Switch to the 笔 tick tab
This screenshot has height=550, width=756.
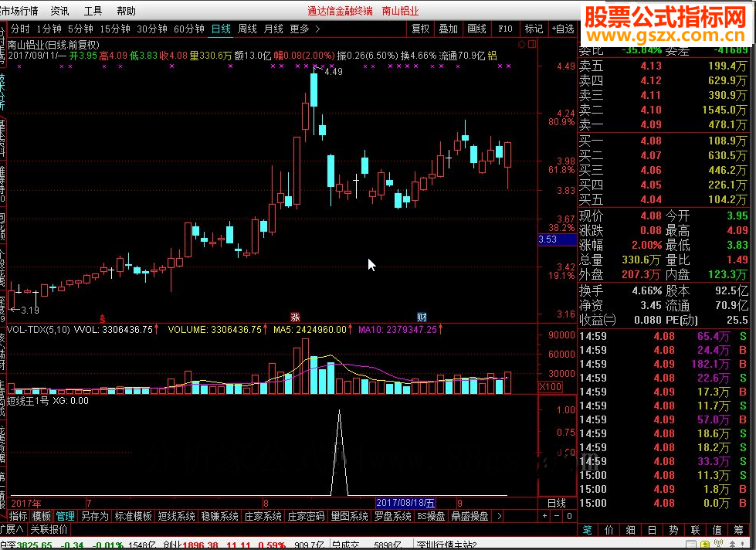(587, 530)
